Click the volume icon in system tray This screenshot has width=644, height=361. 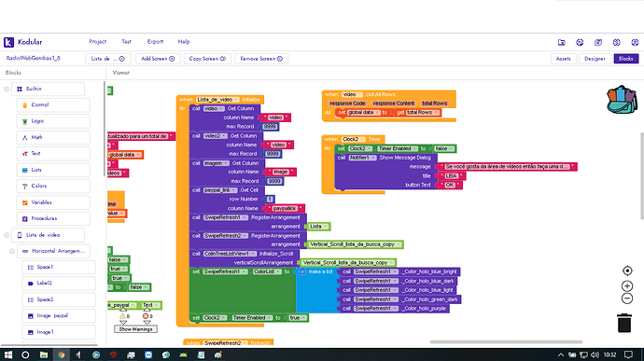595,354
